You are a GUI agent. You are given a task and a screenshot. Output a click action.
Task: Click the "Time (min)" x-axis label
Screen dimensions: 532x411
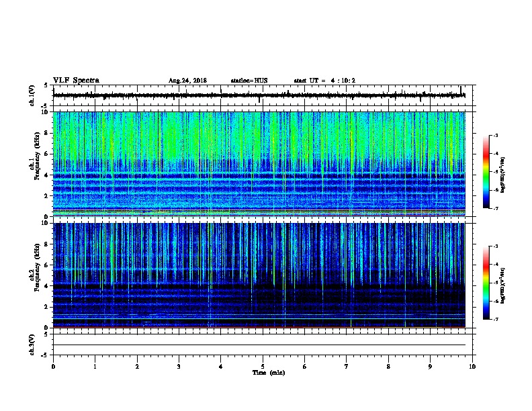coord(269,373)
